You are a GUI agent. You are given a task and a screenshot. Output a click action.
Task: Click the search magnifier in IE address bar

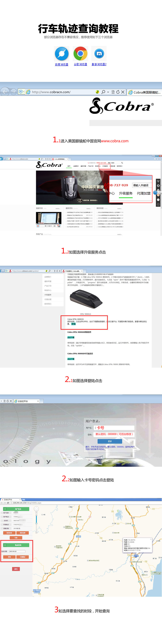(x=103, y=92)
